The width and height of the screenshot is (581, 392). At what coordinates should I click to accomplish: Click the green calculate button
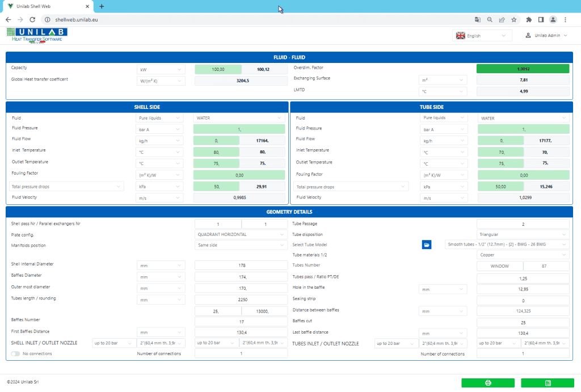(x=548, y=383)
